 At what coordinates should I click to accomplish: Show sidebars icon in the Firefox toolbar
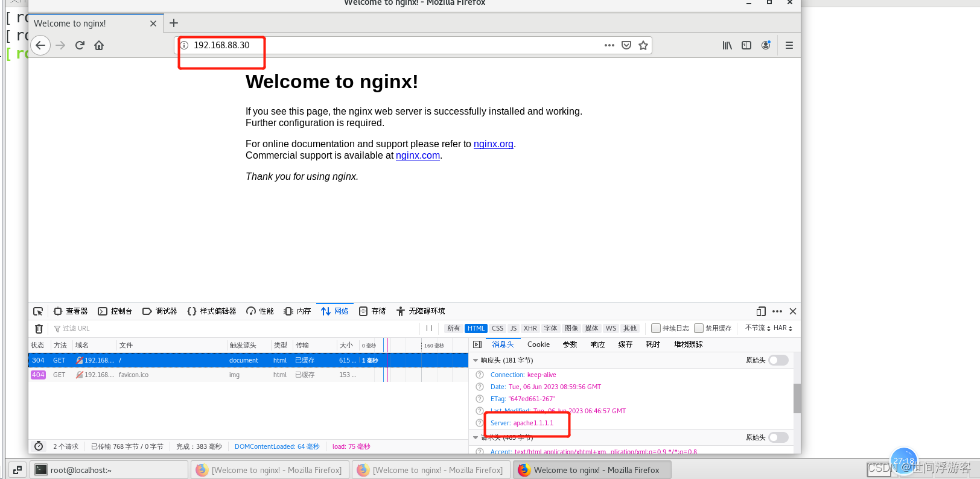click(x=746, y=45)
